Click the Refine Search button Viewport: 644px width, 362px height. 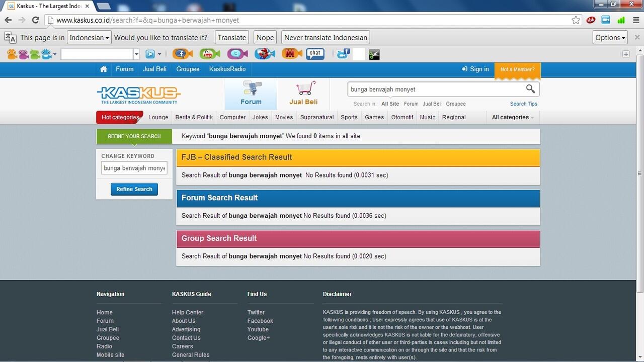click(x=134, y=189)
